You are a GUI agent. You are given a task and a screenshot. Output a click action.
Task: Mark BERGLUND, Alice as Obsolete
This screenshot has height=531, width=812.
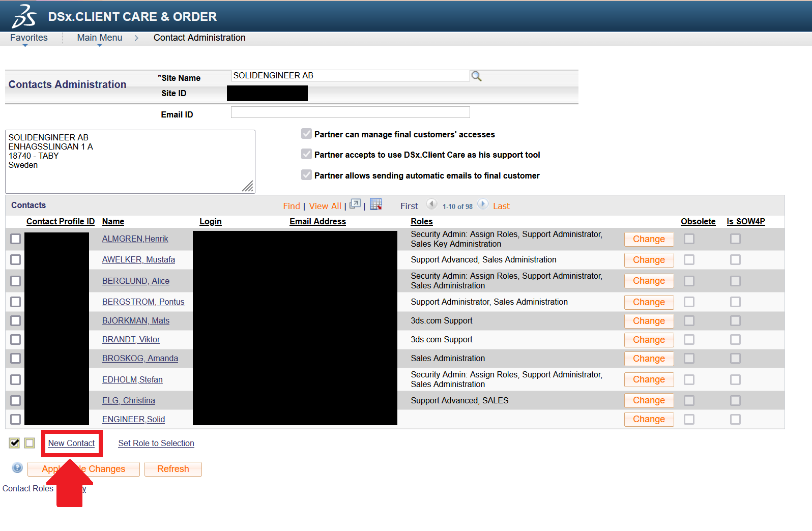tap(689, 281)
